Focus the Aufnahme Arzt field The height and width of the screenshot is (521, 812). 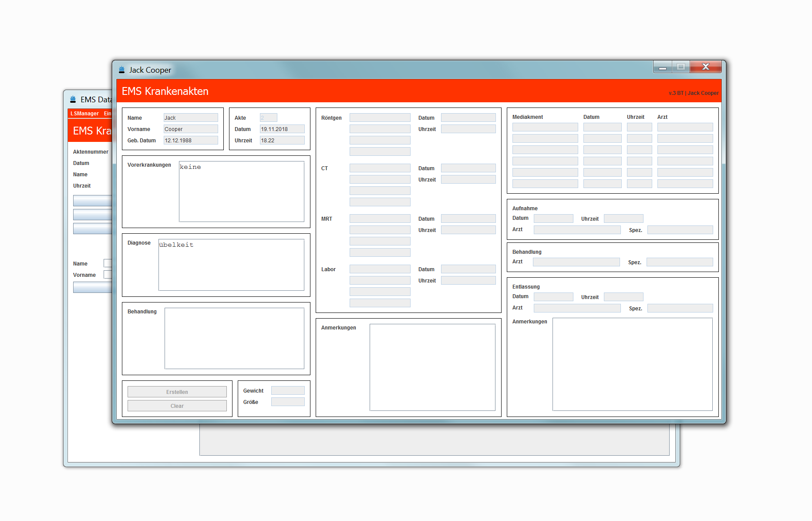click(577, 230)
